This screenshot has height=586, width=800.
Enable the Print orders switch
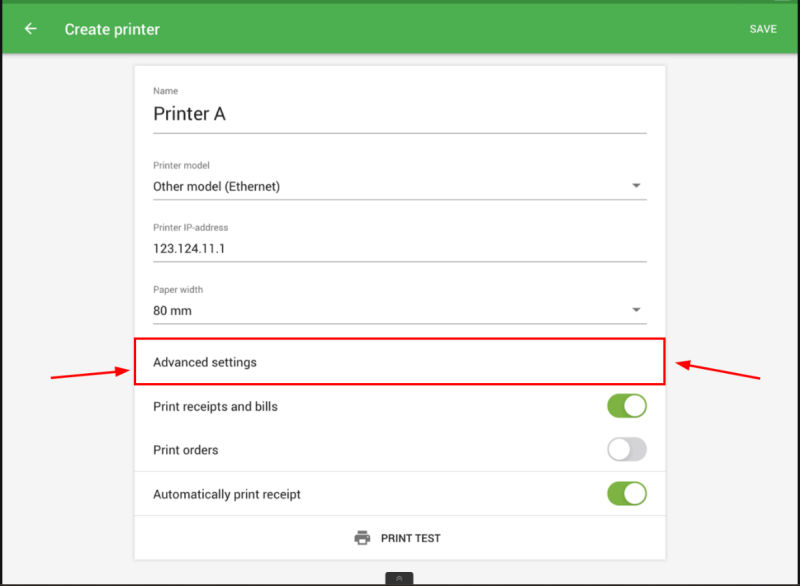pos(627,450)
